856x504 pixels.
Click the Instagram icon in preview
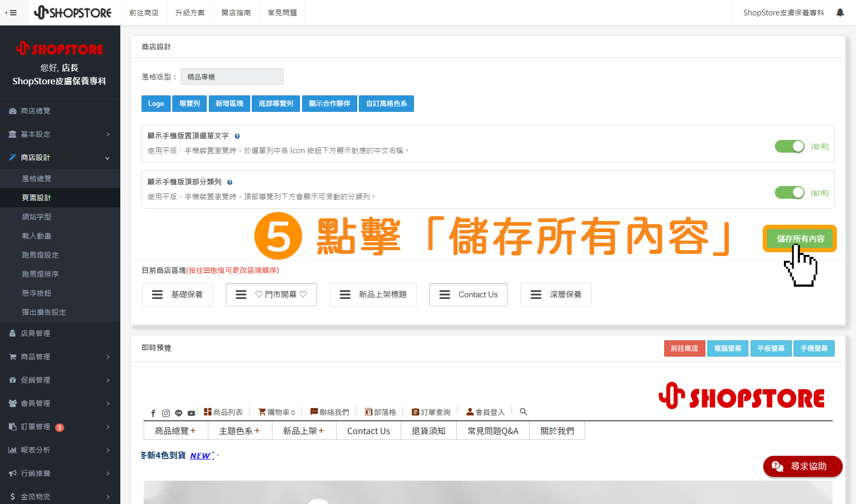(x=166, y=413)
